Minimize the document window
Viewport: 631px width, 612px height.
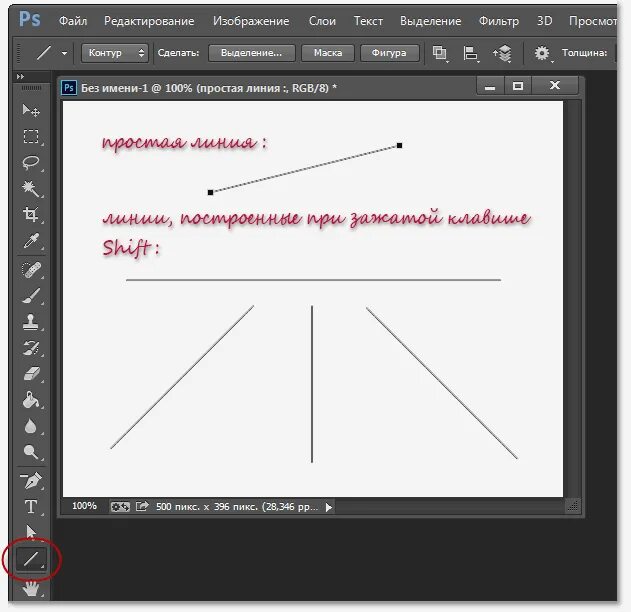(x=490, y=86)
